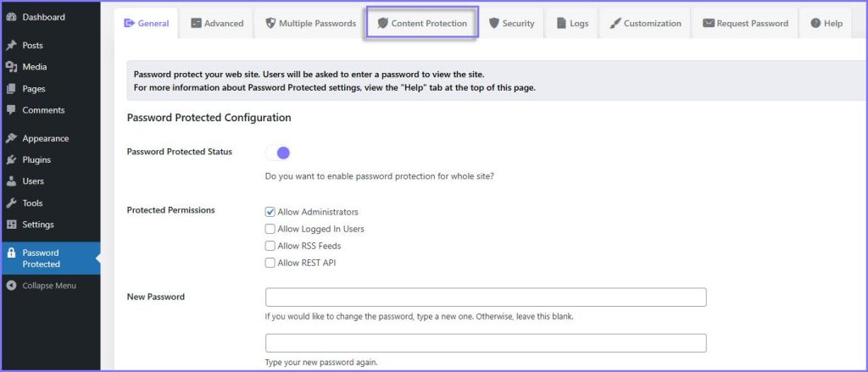
Task: Click the New Password input field
Action: coord(486,297)
